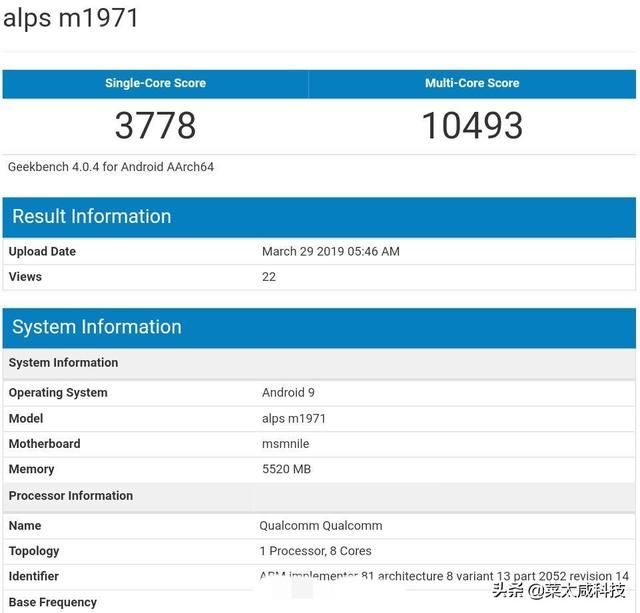
Task: Select the March 29 2019 05:46 AM value
Action: tap(330, 252)
